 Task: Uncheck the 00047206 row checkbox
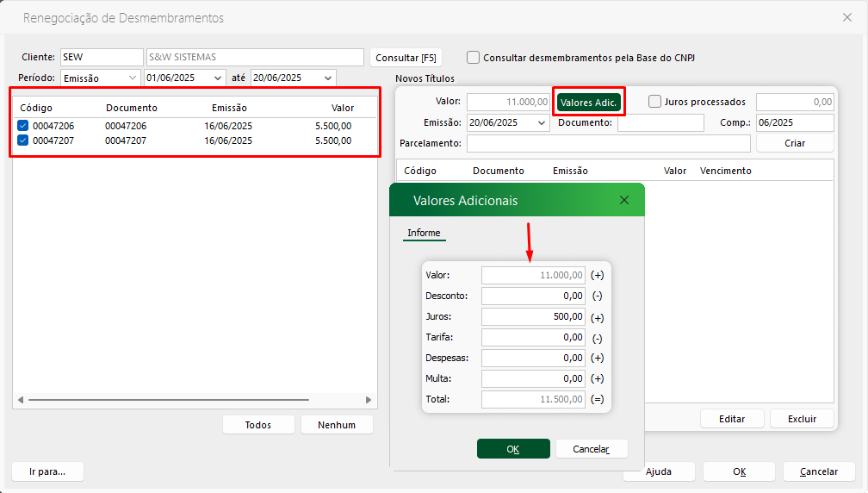tap(23, 126)
